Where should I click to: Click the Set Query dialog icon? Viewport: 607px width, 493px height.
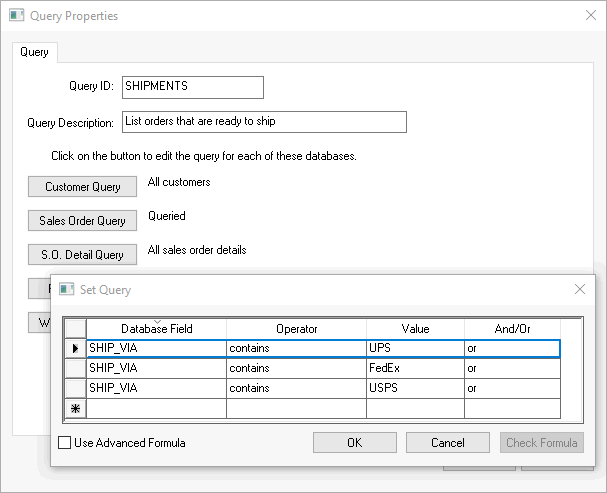tap(67, 289)
